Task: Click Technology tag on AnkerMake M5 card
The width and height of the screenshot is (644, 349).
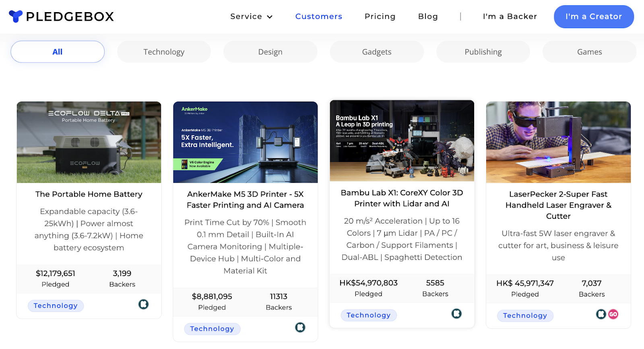Action: (212, 329)
